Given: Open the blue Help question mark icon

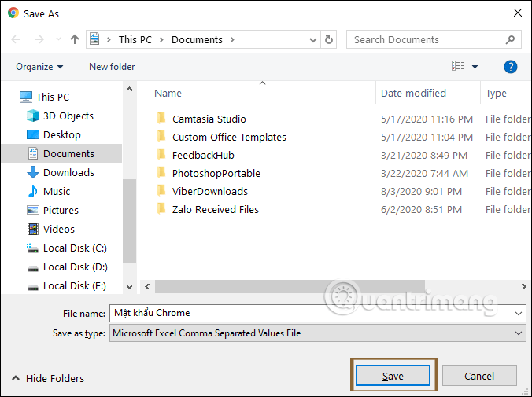Looking at the screenshot, I should 510,67.
